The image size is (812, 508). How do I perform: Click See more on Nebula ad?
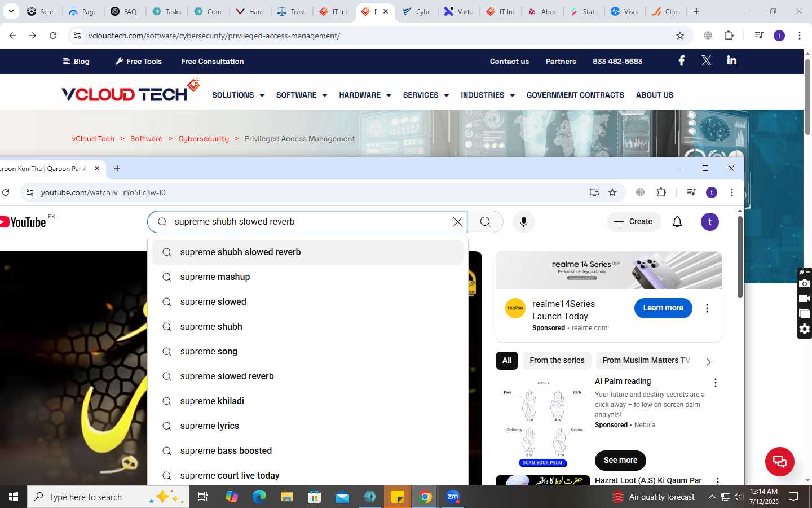(x=620, y=461)
